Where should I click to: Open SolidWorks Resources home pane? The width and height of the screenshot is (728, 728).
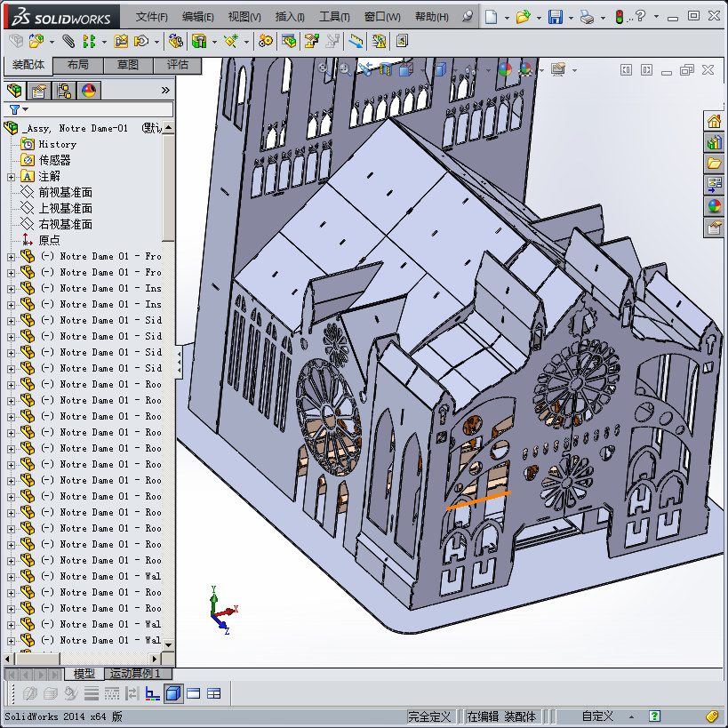point(714,122)
